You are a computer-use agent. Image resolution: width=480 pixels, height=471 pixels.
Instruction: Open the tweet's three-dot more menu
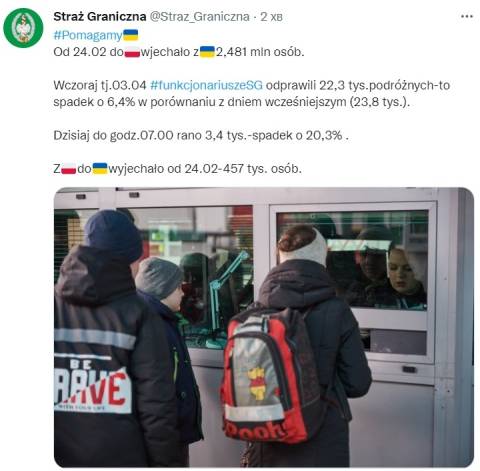(467, 16)
